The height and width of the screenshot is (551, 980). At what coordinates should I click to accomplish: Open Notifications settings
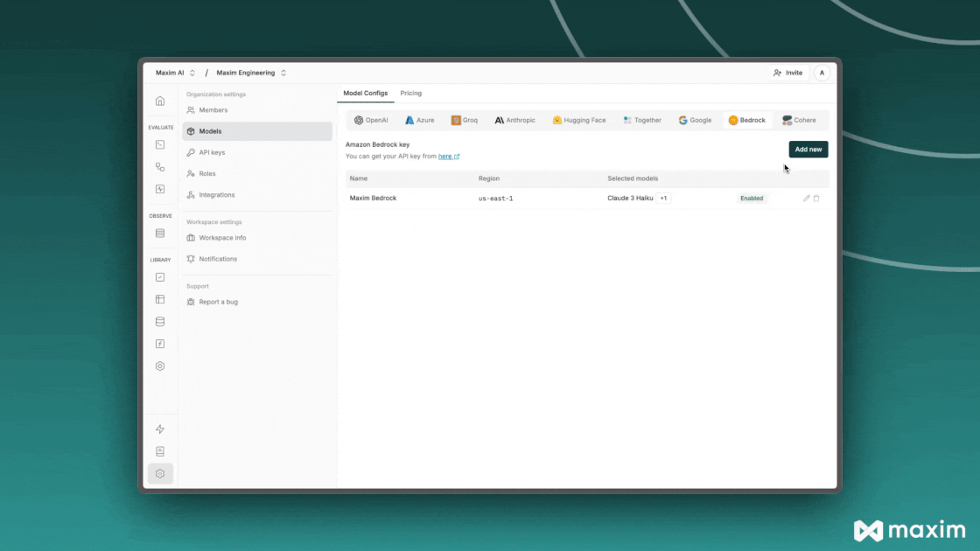(257, 259)
